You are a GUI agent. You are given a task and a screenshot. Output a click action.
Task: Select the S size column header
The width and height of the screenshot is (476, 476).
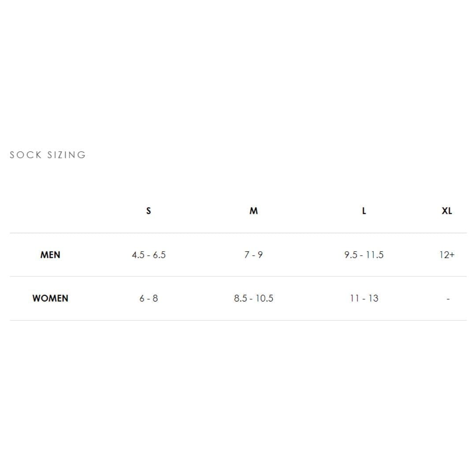click(x=149, y=211)
